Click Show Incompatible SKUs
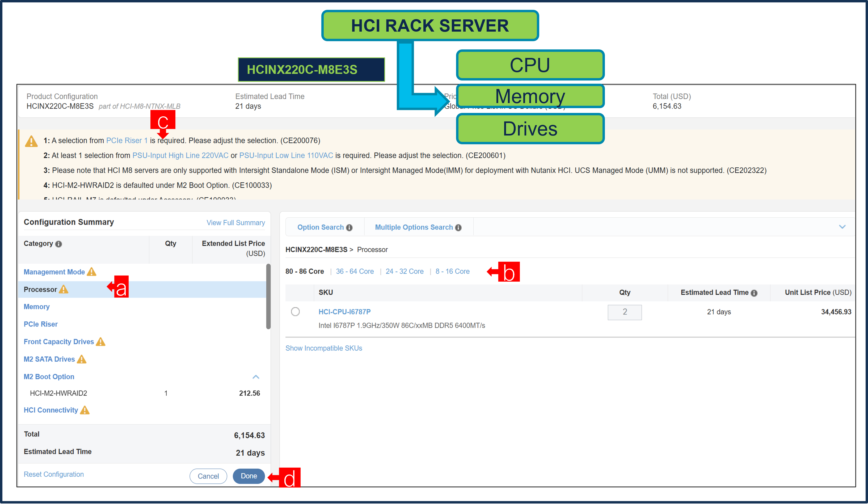Viewport: 868px width, 504px height. (x=323, y=348)
